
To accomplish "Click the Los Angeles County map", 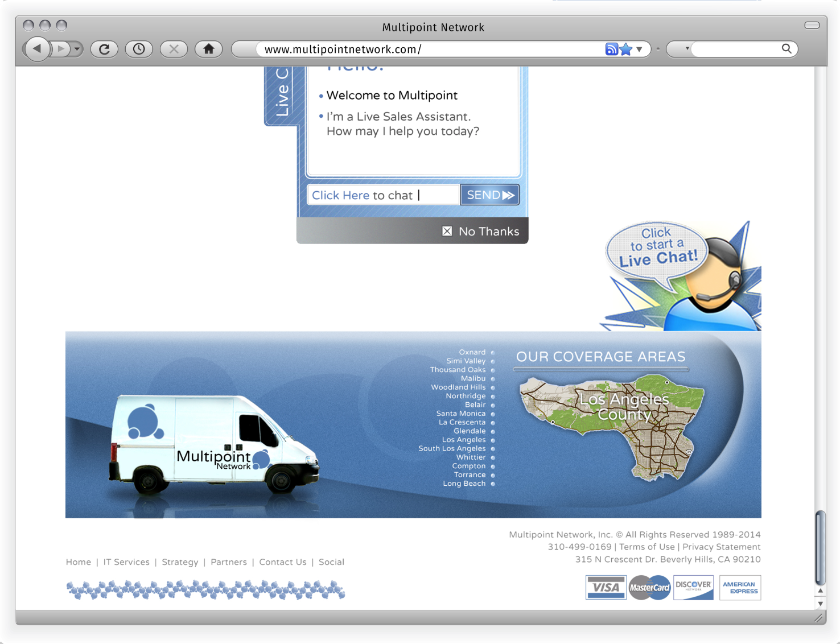I will click(612, 428).
